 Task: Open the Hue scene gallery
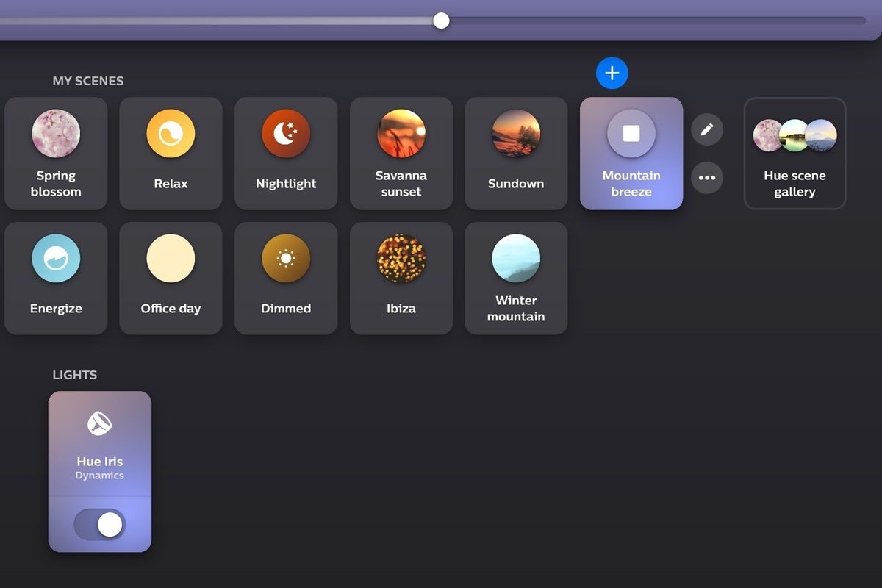(x=795, y=154)
